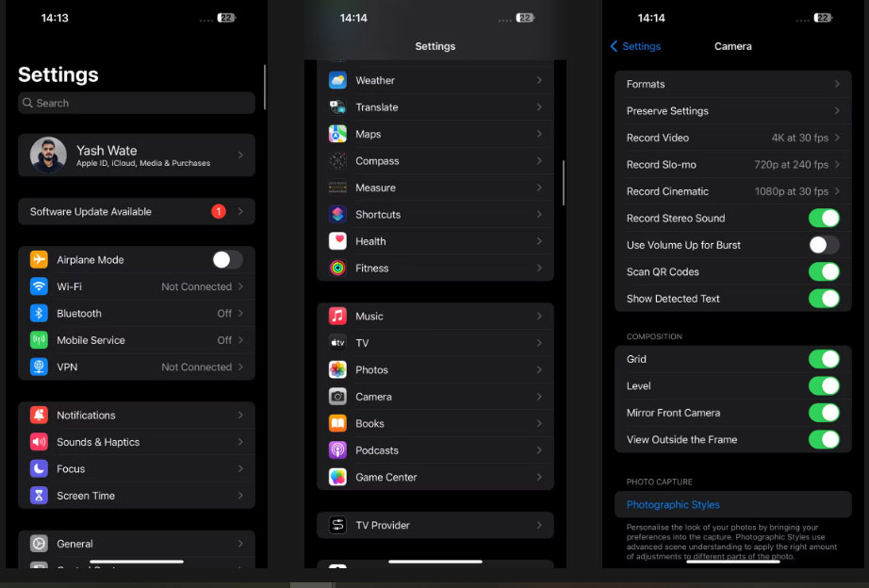869x588 pixels.
Task: Open the Podcasts settings row
Action: click(435, 450)
